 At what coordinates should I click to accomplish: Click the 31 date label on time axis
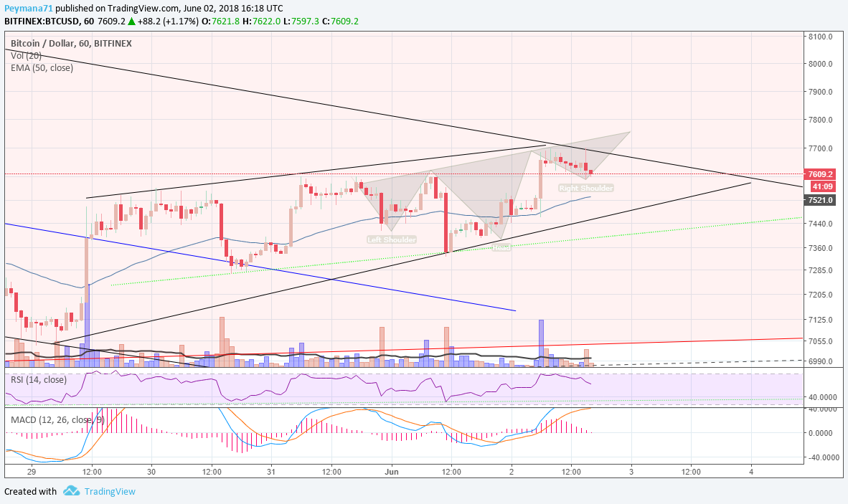[271, 472]
